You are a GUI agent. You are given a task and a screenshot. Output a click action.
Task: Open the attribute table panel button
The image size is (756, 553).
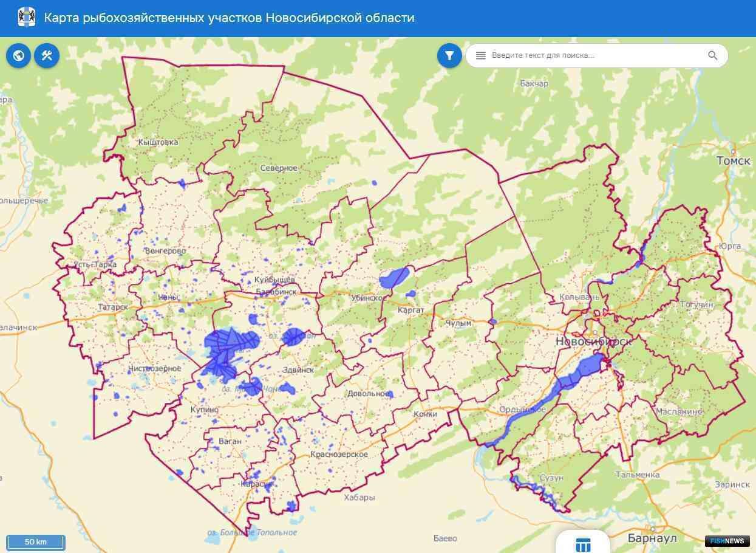(583, 544)
